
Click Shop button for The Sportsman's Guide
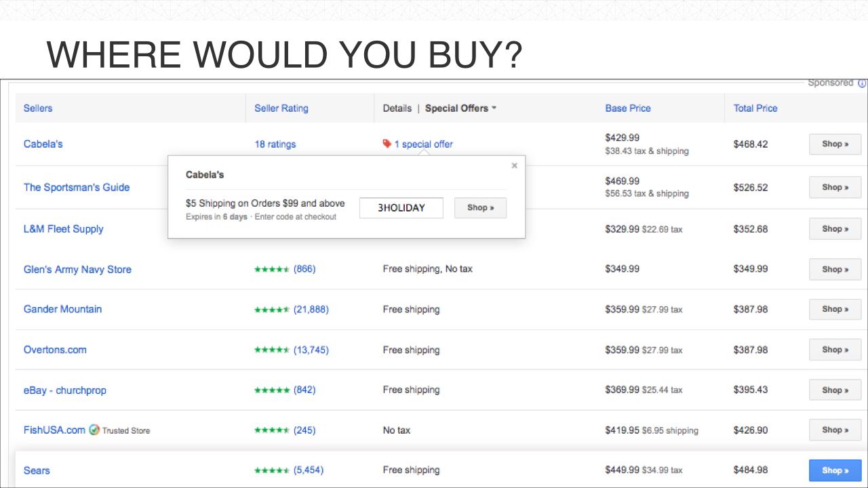[835, 187]
